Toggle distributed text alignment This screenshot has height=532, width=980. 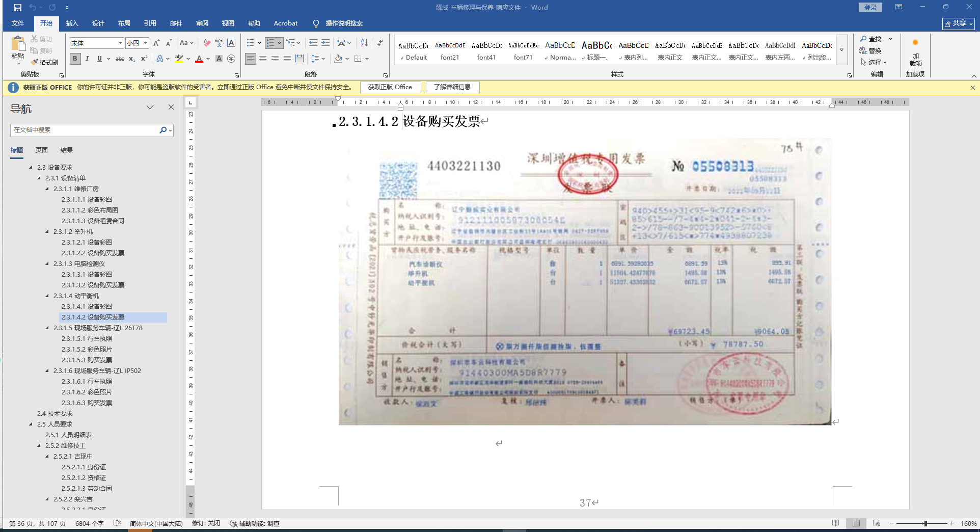tap(300, 59)
